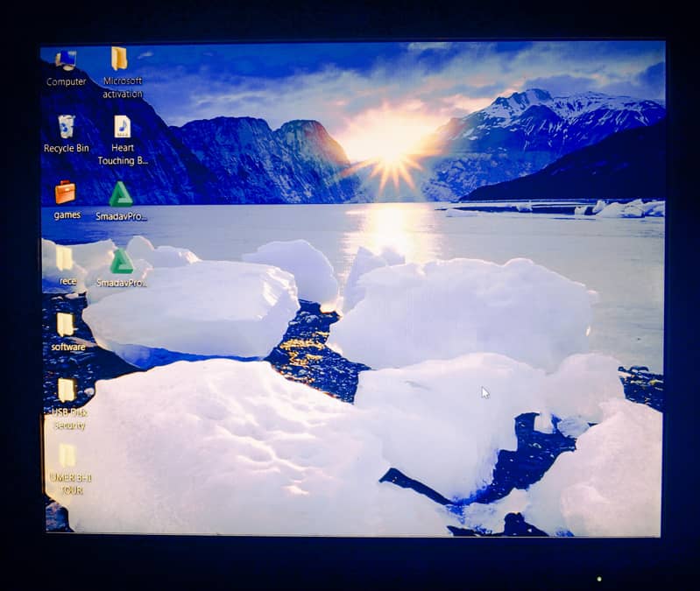The height and width of the screenshot is (591, 700).
Task: Click the rece folder icon
Action: [x=65, y=258]
